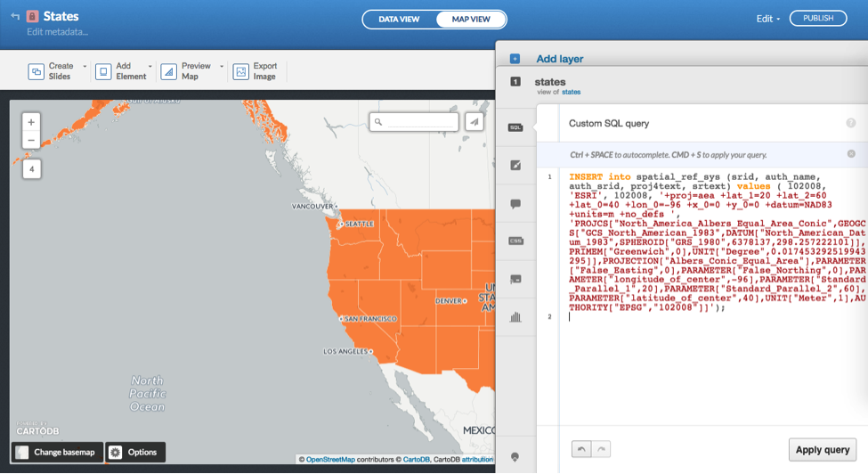The height and width of the screenshot is (474, 868).
Task: Open the filters bar chart icon
Action: (x=515, y=316)
